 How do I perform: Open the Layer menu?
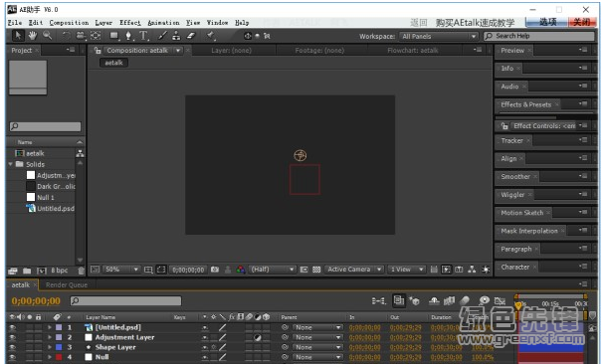point(103,23)
